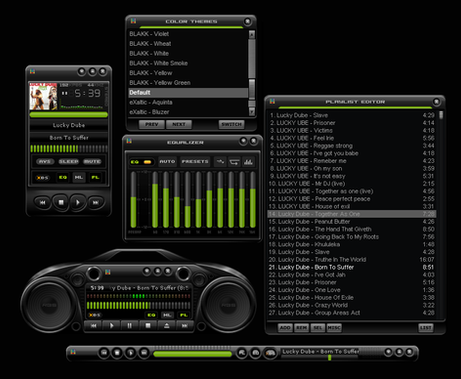Open the SEL menu in Playlist Editor
The image size is (461, 379).
coord(318,328)
